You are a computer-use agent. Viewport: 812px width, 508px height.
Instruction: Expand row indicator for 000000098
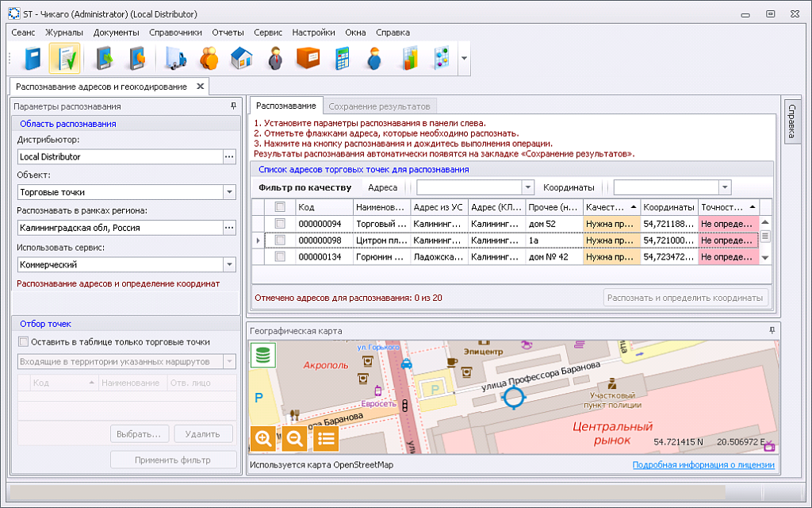click(259, 240)
